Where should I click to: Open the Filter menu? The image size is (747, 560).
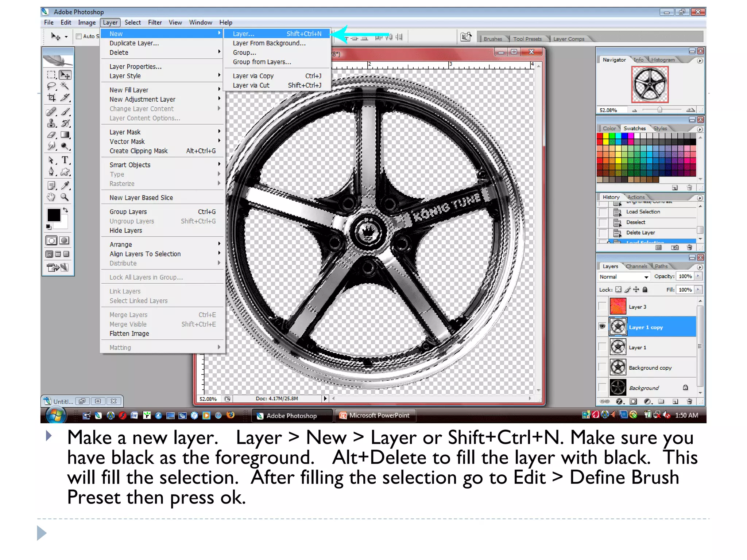(155, 22)
